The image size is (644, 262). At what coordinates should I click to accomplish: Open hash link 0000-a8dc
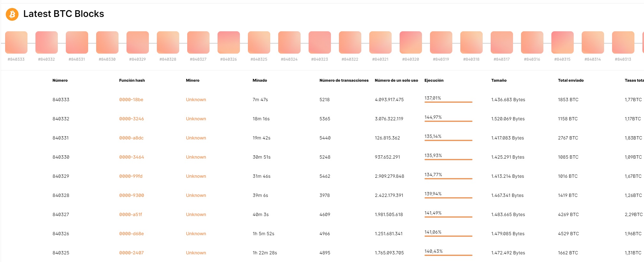pos(131,138)
